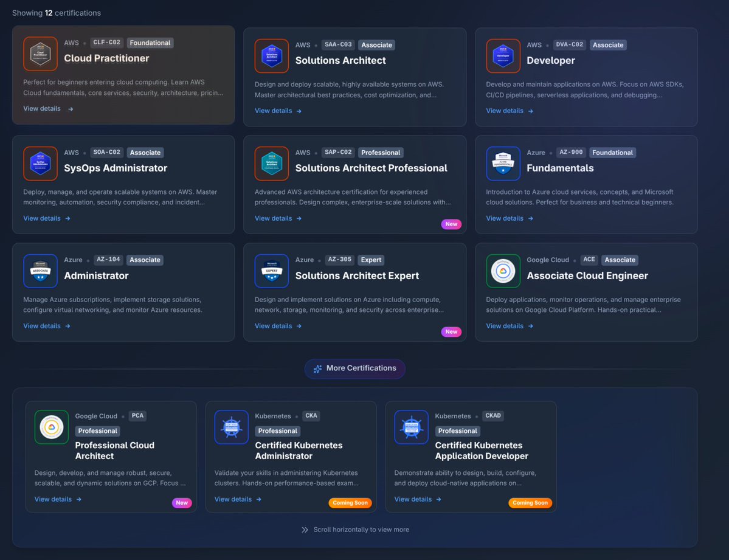729x560 pixels.
Task: Click the Kubernetes Application Developer wheel icon
Action: point(412,427)
